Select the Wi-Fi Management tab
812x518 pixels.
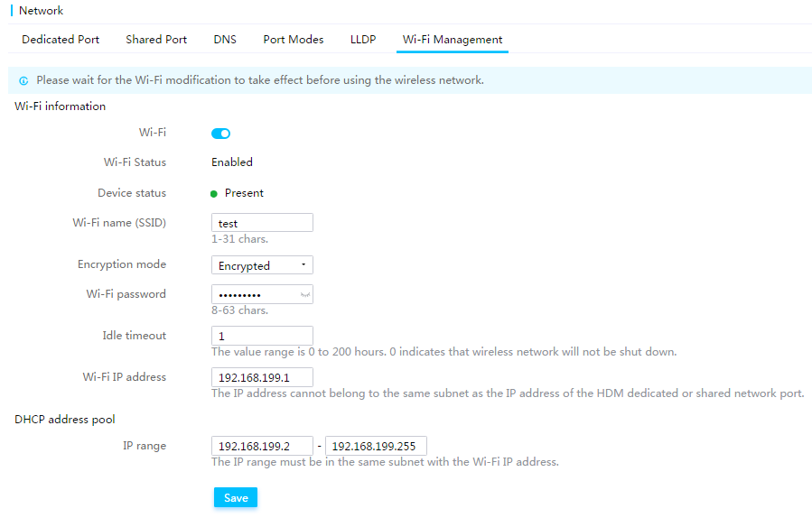pos(453,40)
